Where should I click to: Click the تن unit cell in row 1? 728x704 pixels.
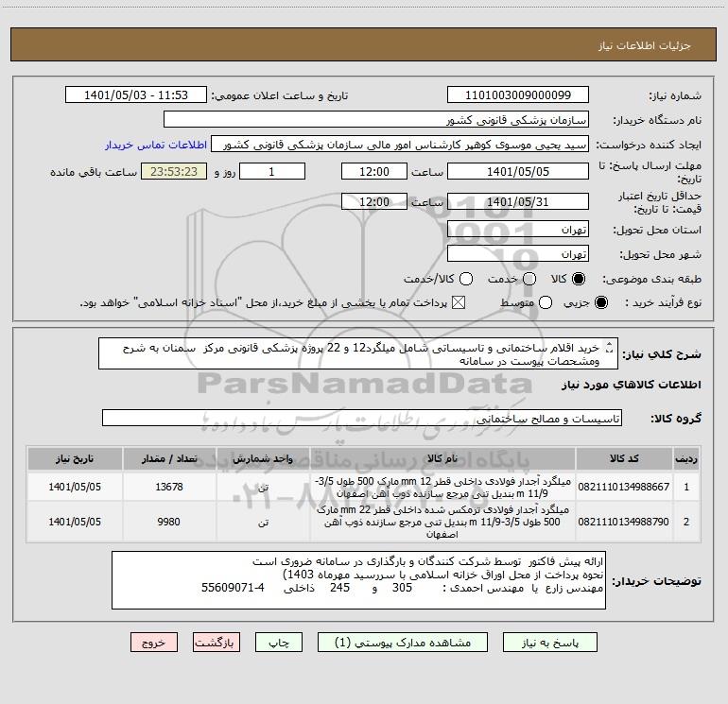click(263, 488)
